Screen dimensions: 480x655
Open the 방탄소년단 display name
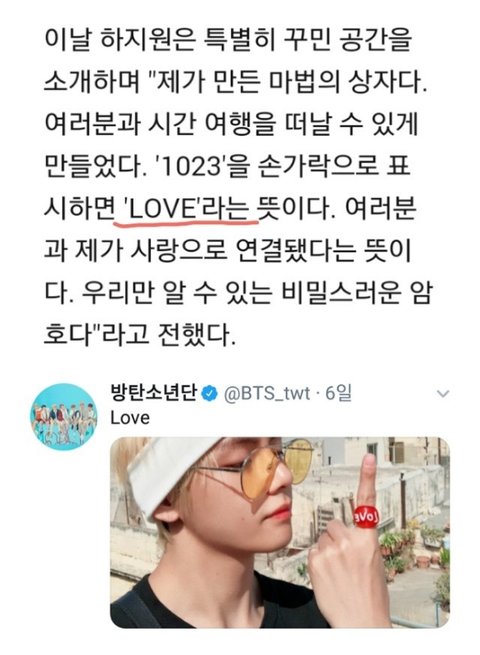pyautogui.click(x=153, y=393)
